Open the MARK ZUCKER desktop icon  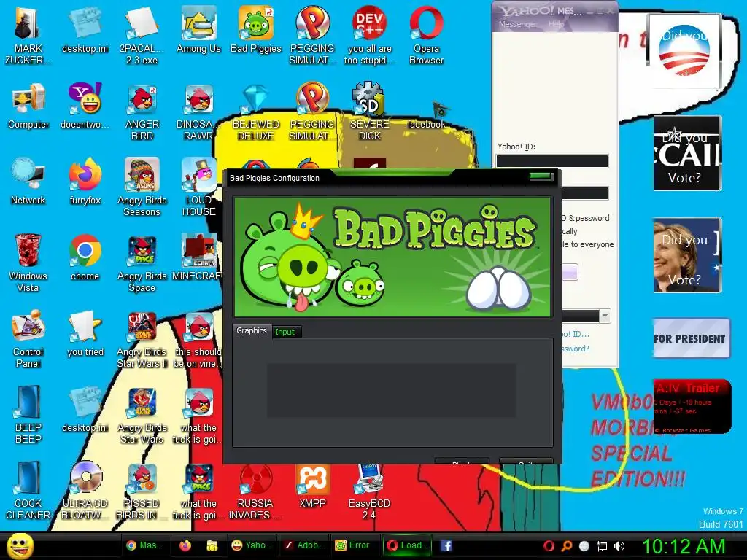pos(28,35)
